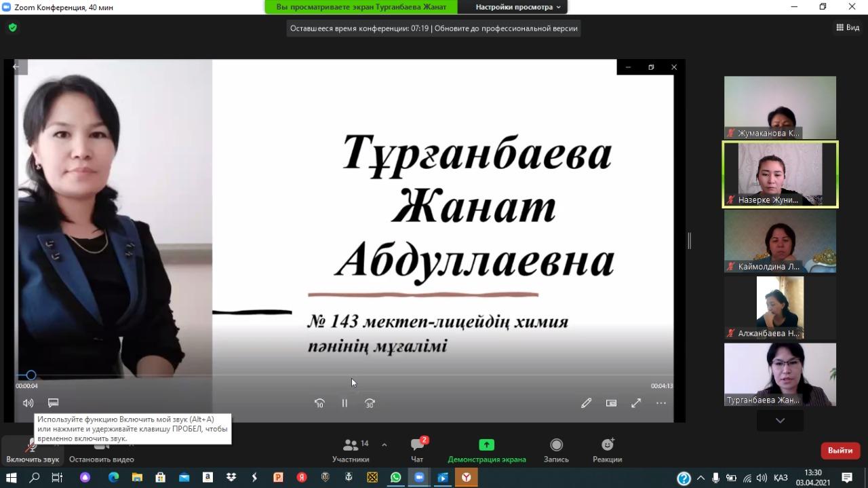This screenshot has width=868, height=488.
Task: Leave the meeting via Выйти button
Action: pos(840,450)
